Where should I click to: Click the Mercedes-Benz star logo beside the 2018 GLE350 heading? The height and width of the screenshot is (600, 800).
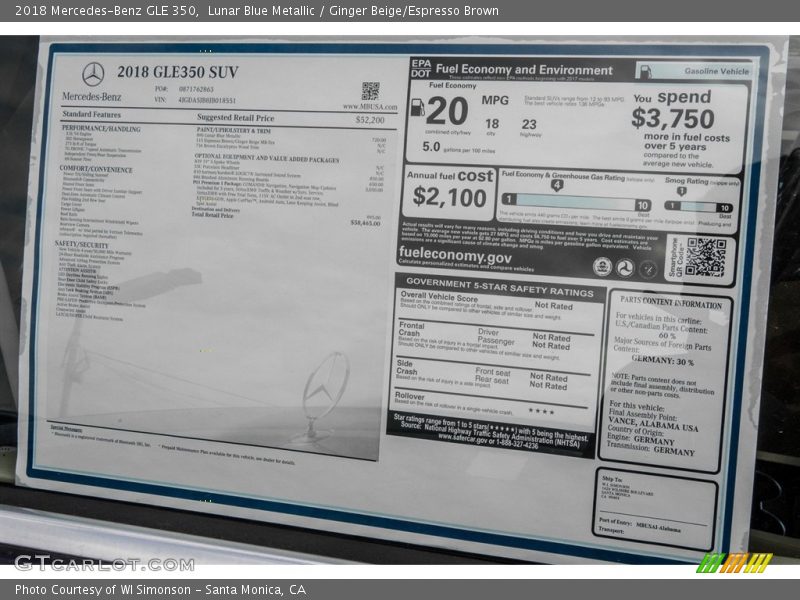93,74
